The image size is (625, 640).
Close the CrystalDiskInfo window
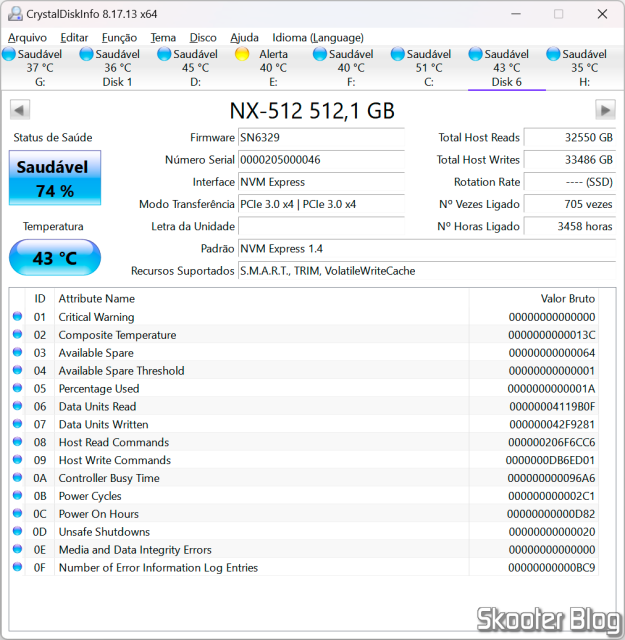[x=602, y=14]
